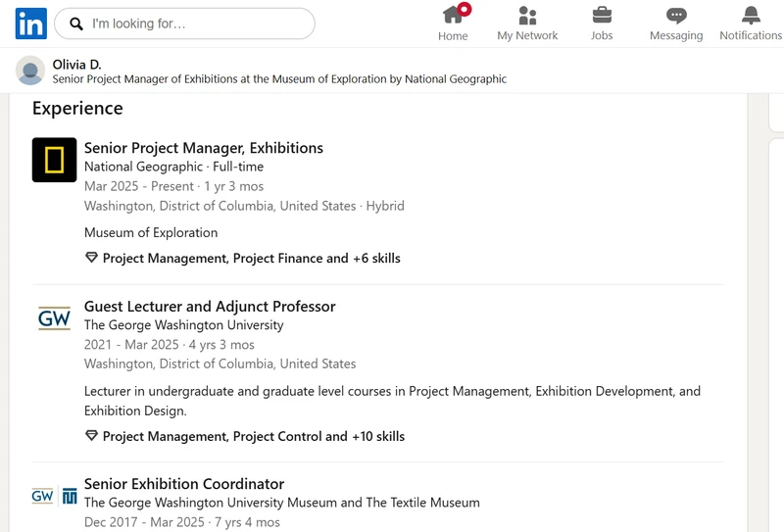The image size is (784, 532).
Task: Click the LinkedIn logo icon
Action: [31, 24]
